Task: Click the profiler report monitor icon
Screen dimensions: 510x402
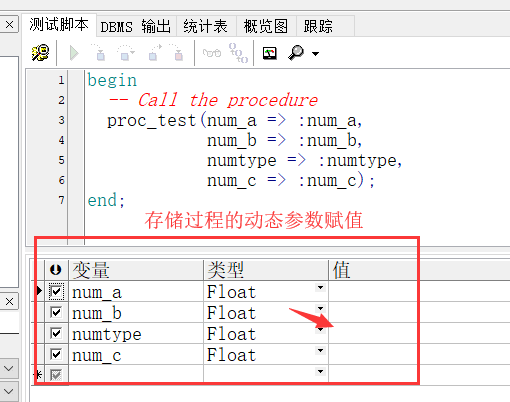Action: point(270,53)
